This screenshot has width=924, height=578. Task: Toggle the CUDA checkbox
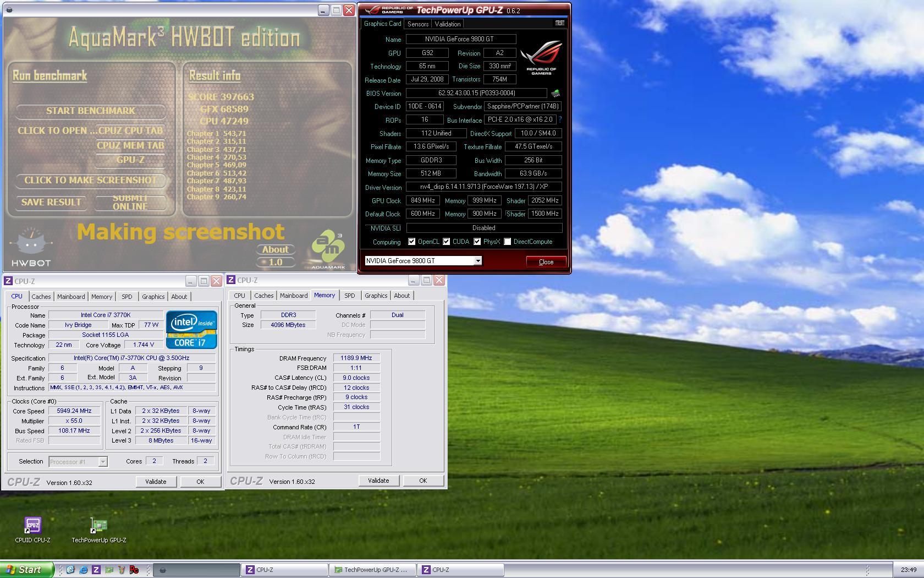pos(446,242)
